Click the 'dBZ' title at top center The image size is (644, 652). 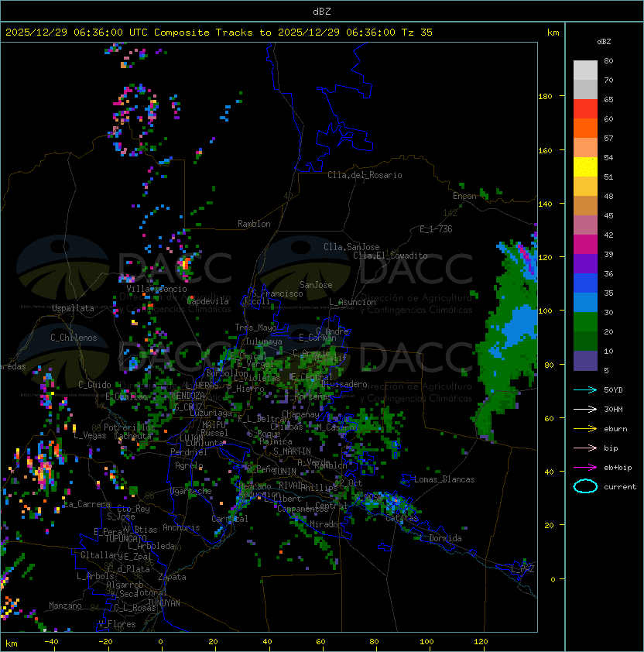322,12
